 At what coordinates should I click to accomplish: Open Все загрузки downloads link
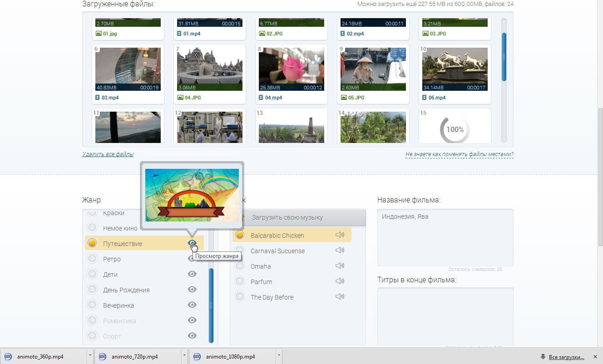(567, 357)
